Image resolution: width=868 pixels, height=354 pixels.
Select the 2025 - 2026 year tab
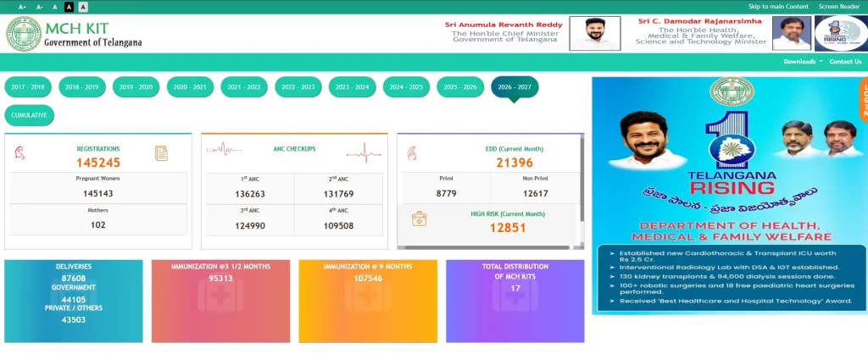[x=460, y=87]
